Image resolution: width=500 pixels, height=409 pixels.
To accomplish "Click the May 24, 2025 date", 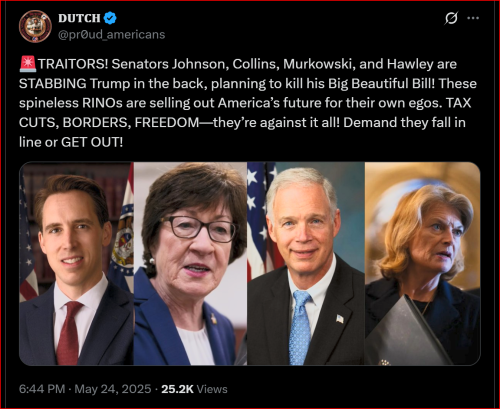I will [113, 389].
